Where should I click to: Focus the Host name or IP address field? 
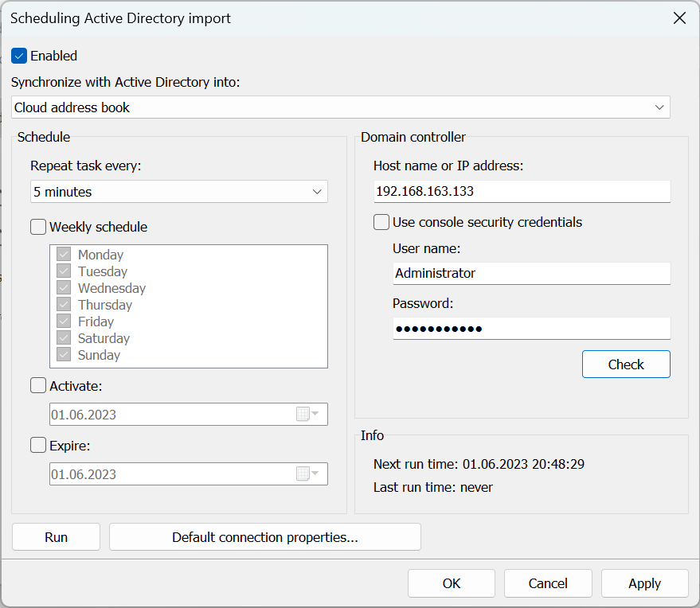point(522,192)
